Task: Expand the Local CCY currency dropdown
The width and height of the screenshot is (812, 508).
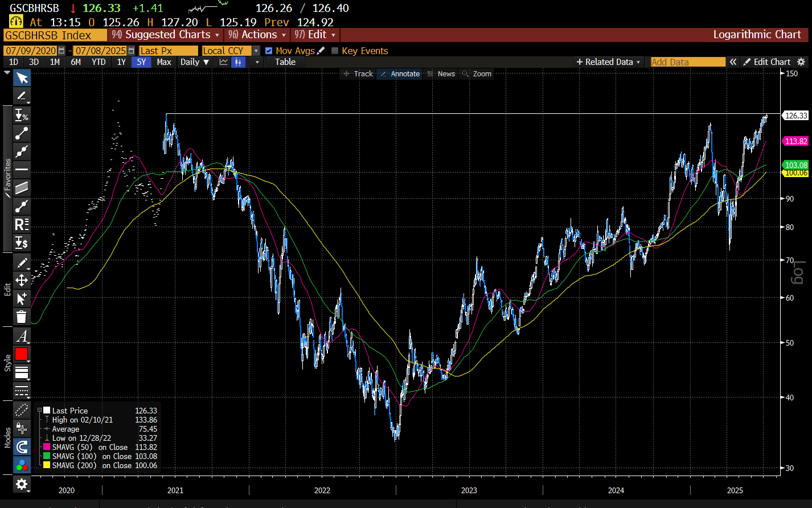Action: [256, 51]
